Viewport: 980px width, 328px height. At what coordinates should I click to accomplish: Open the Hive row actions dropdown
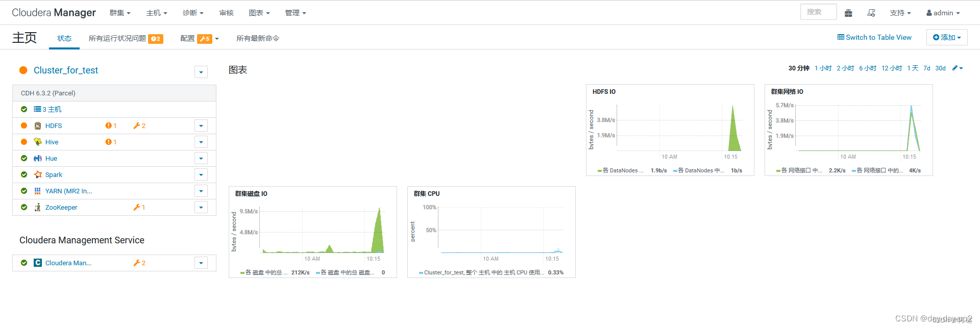(201, 142)
